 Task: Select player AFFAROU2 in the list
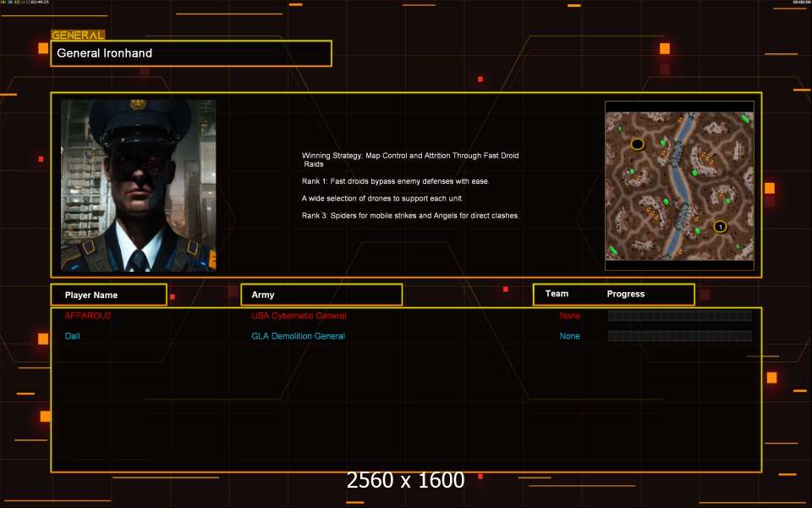[88, 316]
